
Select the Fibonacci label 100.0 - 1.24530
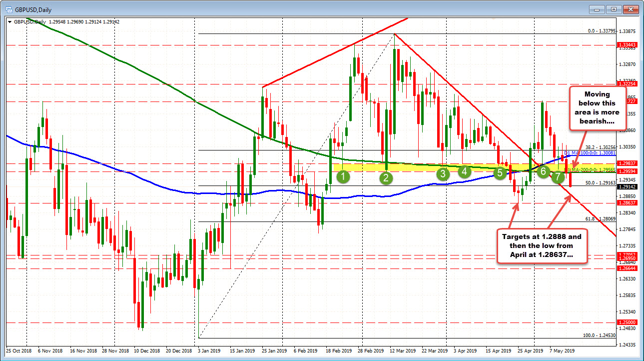click(599, 335)
